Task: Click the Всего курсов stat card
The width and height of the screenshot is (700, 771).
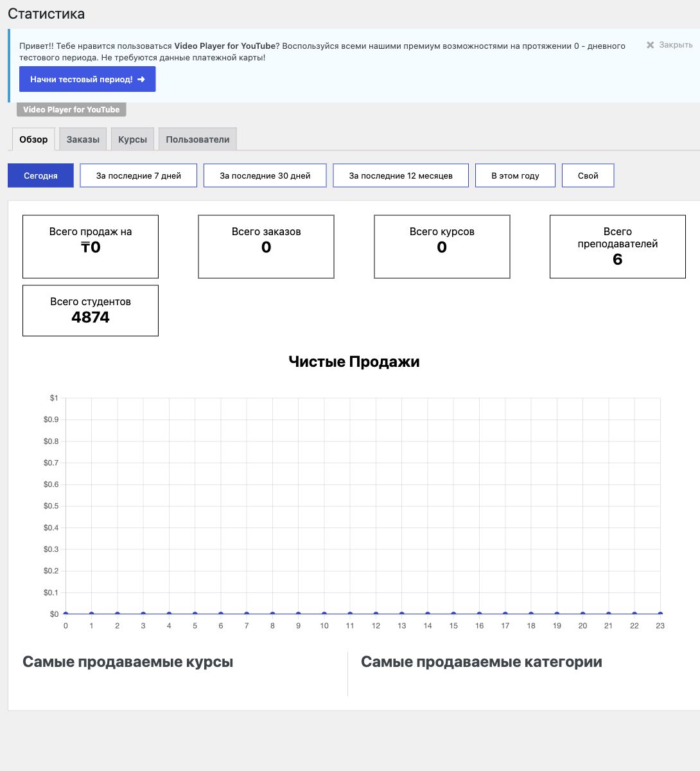Action: click(x=442, y=247)
